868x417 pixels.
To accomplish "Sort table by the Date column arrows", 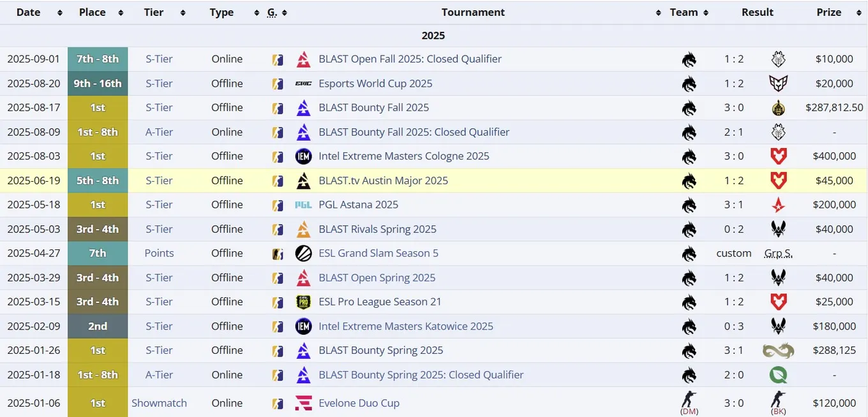I will (60, 13).
